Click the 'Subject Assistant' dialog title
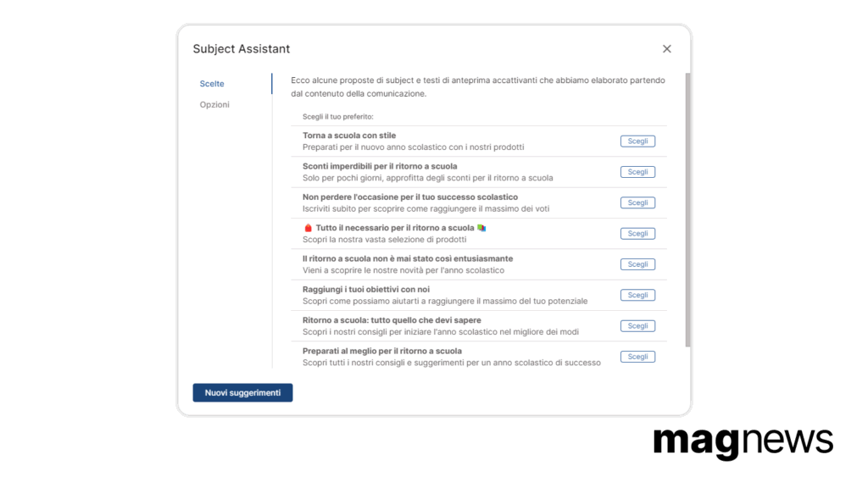The width and height of the screenshot is (868, 488). pos(242,48)
